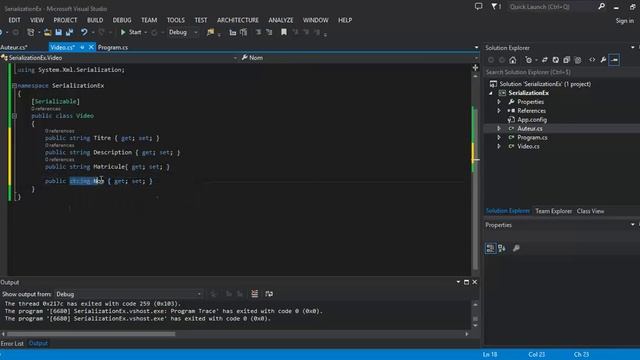
Task: Open Show output from Debug dropdown
Action: [129, 294]
